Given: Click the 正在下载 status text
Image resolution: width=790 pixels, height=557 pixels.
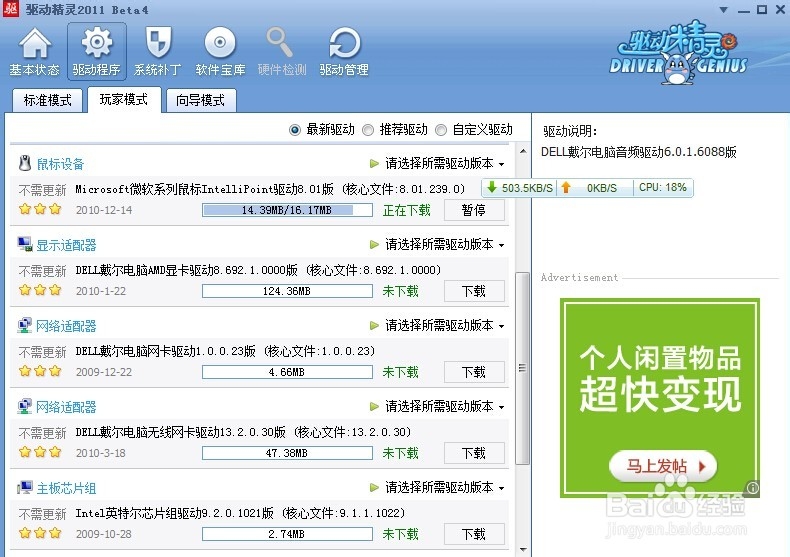Looking at the screenshot, I should tap(407, 210).
